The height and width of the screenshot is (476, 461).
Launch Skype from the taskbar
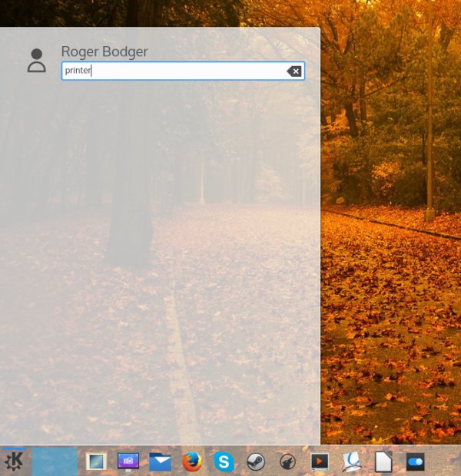click(224, 461)
